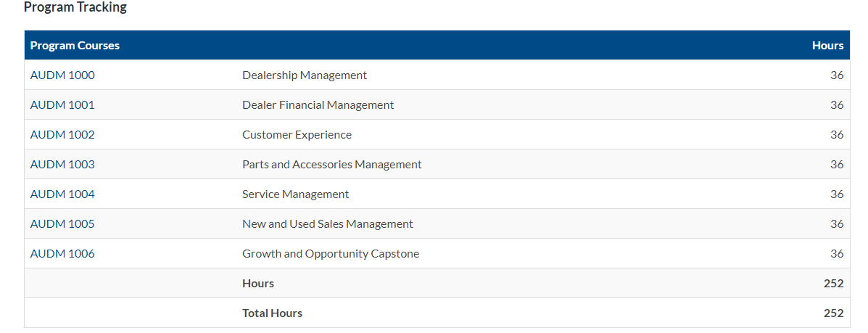
Task: Click Parts and Accessories Management title
Action: pos(331,165)
